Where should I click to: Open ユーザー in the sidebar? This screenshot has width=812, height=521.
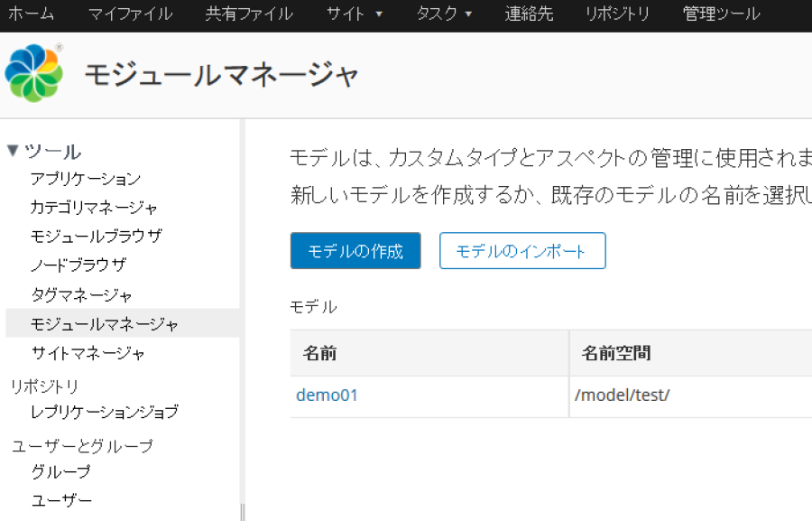click(61, 500)
